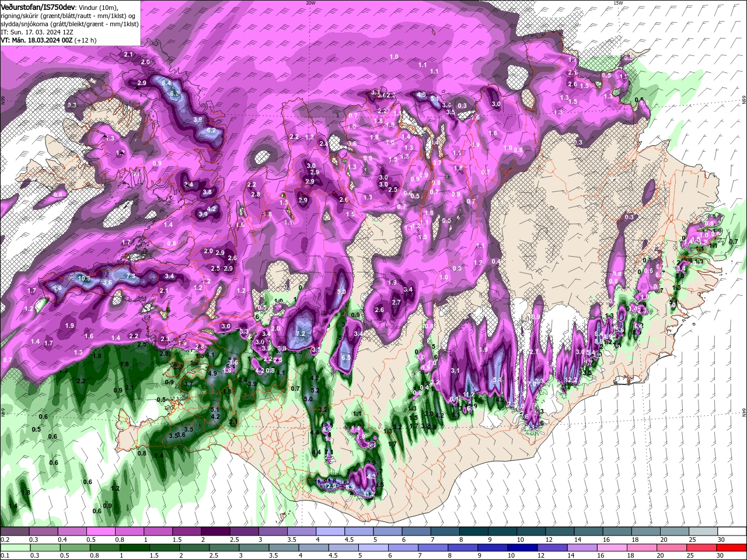The width and height of the screenshot is (747, 560).
Task: Click the '12.9' precipitation value on the map
Action: pos(330,486)
